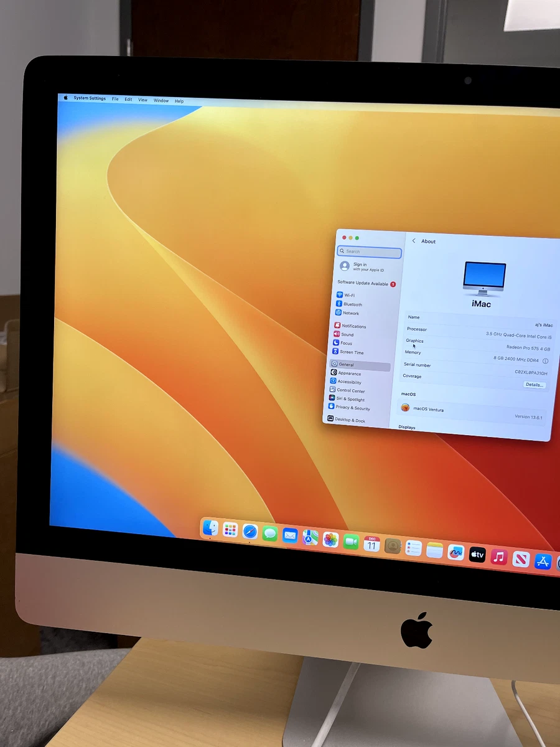The height and width of the screenshot is (747, 560).
Task: Open Privacy & Security settings
Action: click(x=353, y=407)
